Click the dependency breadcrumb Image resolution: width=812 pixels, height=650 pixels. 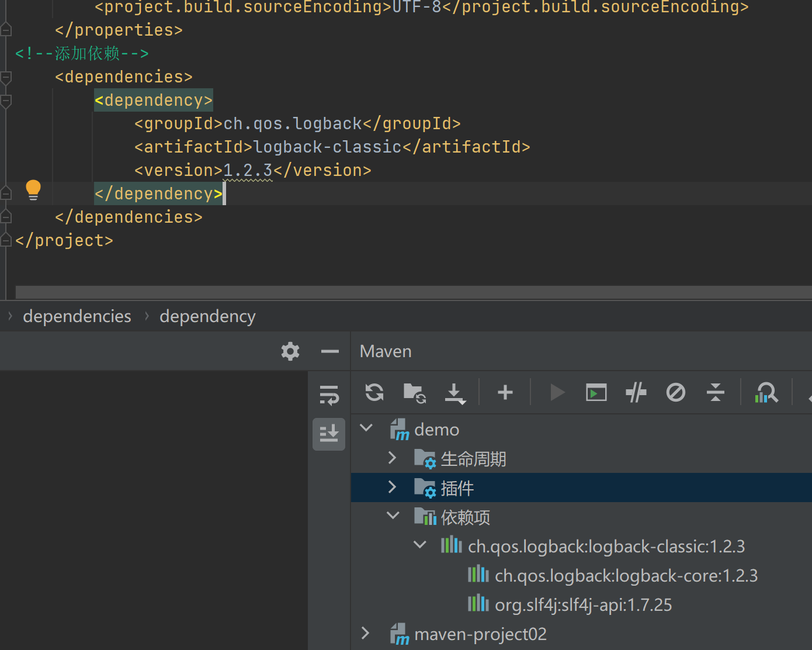pyautogui.click(x=207, y=316)
